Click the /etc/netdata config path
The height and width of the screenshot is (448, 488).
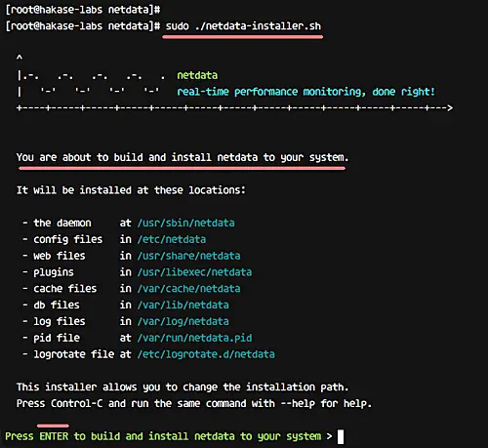click(x=172, y=239)
